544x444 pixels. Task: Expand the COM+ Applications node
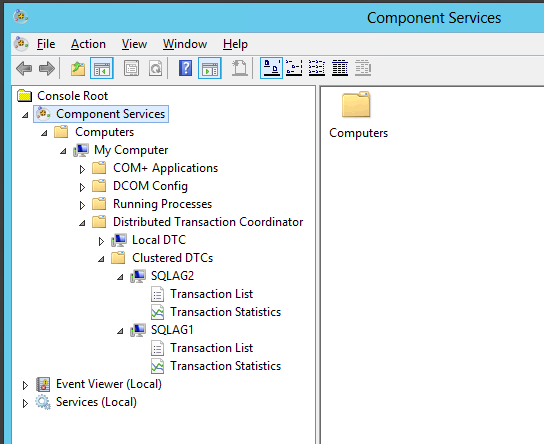click(82, 169)
